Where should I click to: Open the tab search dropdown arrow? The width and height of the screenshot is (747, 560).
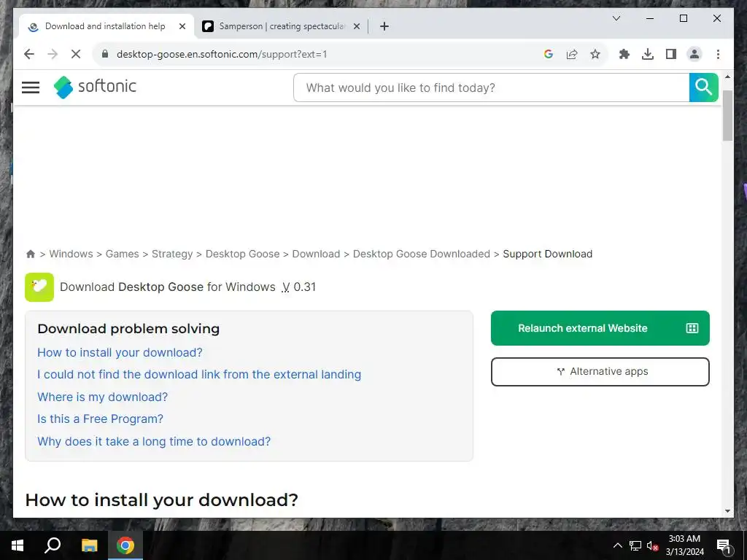tap(616, 18)
